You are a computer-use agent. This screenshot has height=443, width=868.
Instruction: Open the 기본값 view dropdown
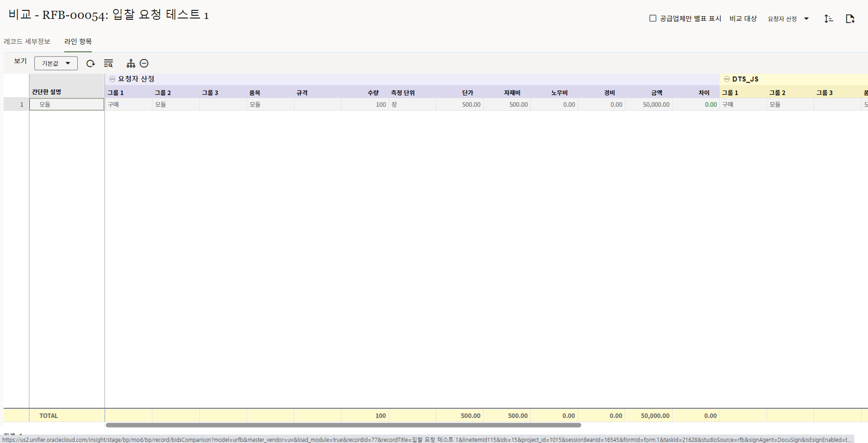point(56,63)
